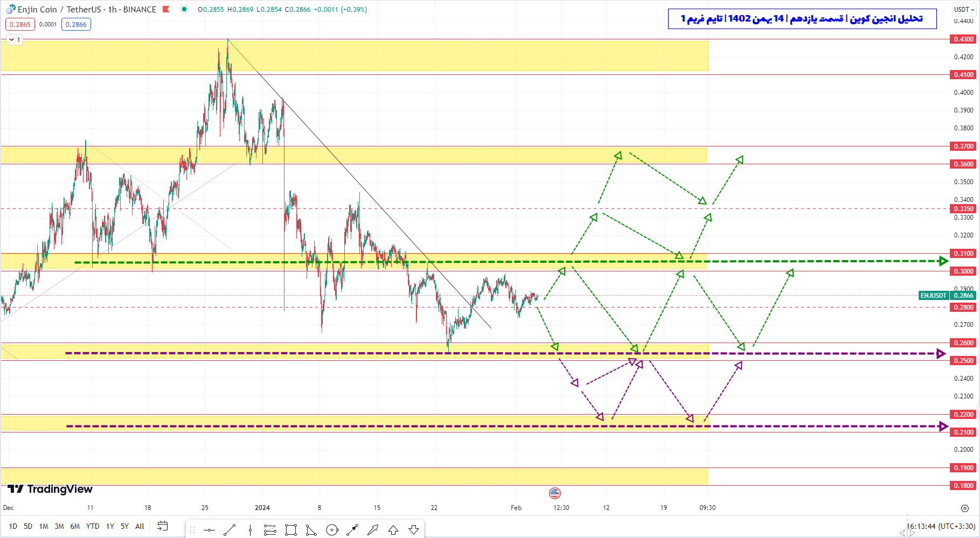The image size is (980, 538).
Task: Select the arrow up marker tool
Action: [x=393, y=530]
